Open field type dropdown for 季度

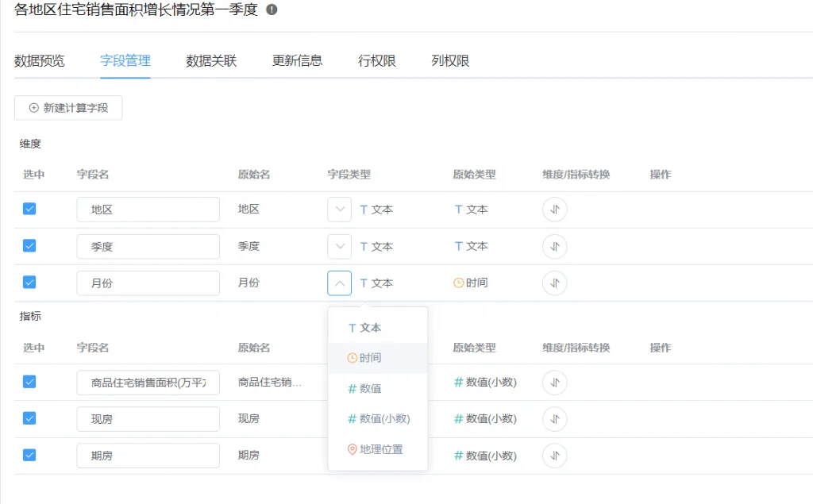[x=340, y=246]
